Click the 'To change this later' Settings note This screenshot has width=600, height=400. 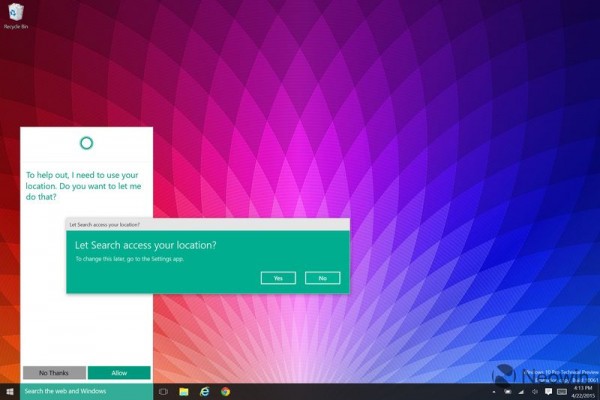point(130,259)
